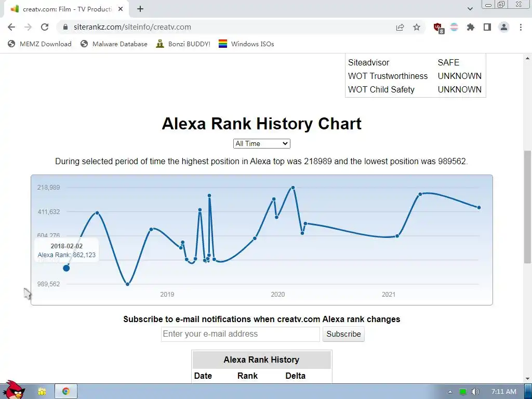Click page scrollbar up arrow
This screenshot has height=399, width=532.
pos(528,58)
